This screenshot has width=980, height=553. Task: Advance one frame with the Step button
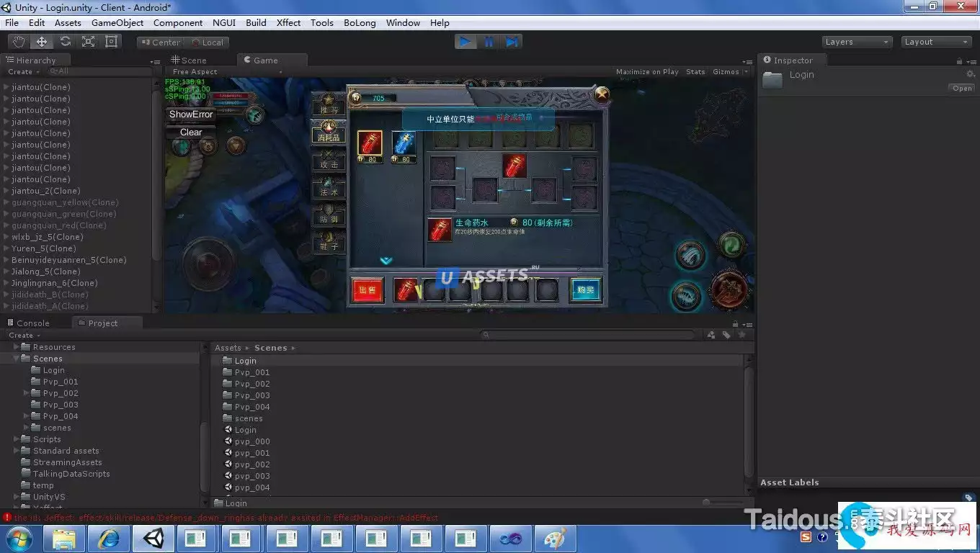(512, 42)
